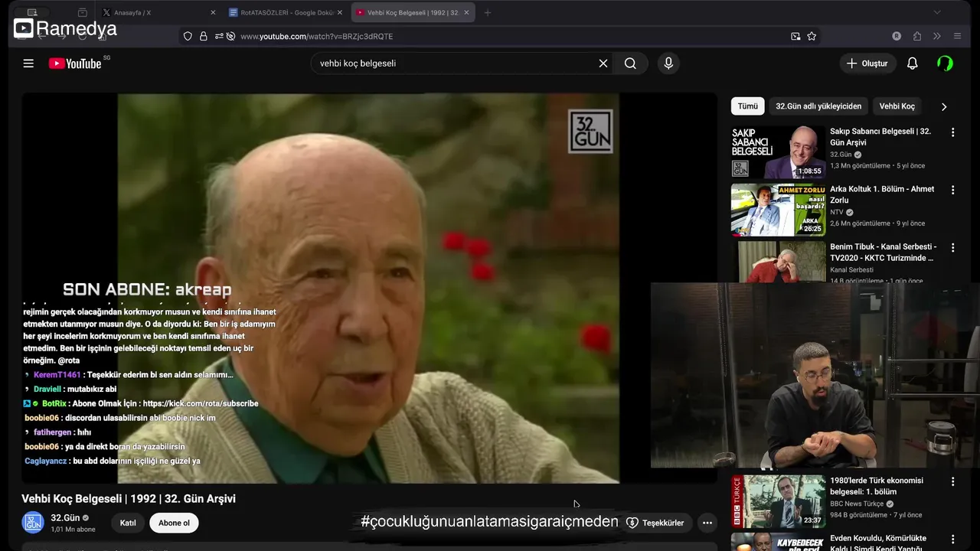Open options for Arka Koltuk video
The image size is (980, 551).
click(953, 190)
